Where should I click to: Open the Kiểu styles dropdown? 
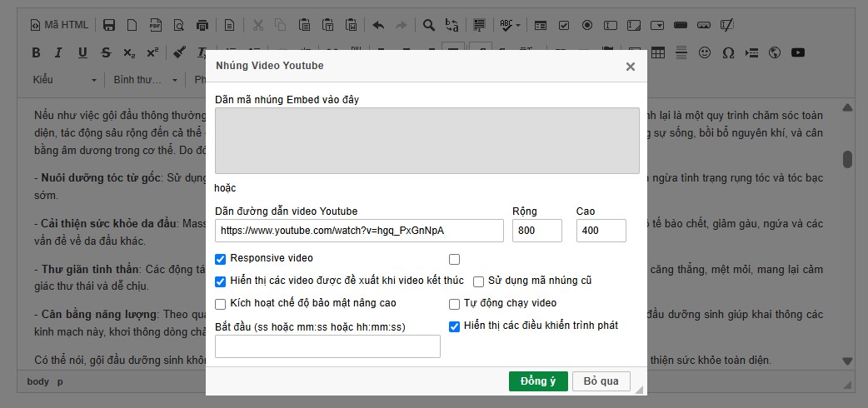[64, 80]
